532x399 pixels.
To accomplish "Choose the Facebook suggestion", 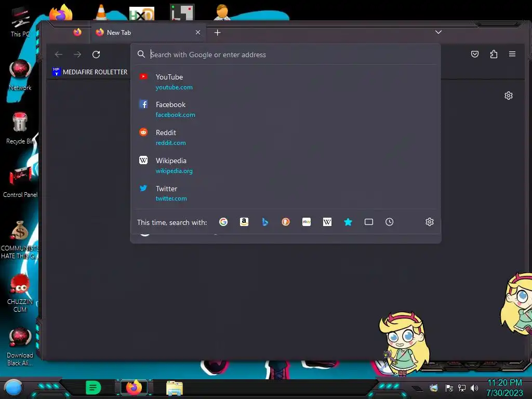I will point(285,109).
